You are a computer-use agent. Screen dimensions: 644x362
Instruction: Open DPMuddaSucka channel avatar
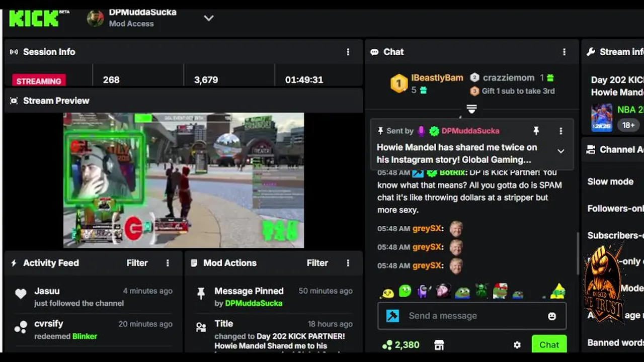pos(96,18)
